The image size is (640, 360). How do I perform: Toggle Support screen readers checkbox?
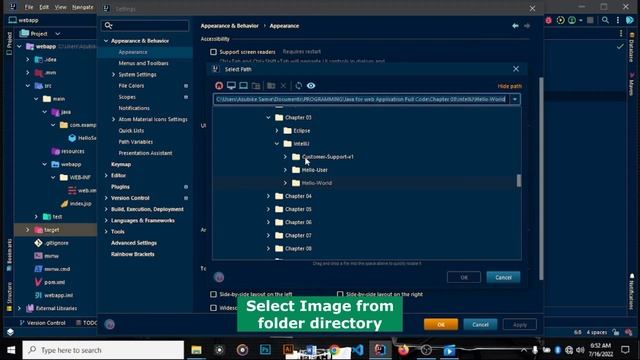click(213, 52)
